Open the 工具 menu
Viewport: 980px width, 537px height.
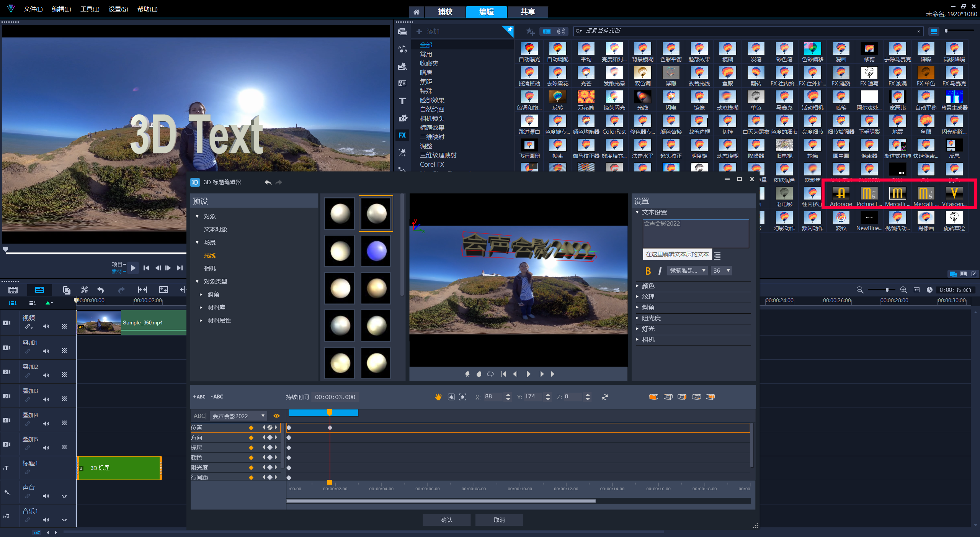click(x=90, y=9)
